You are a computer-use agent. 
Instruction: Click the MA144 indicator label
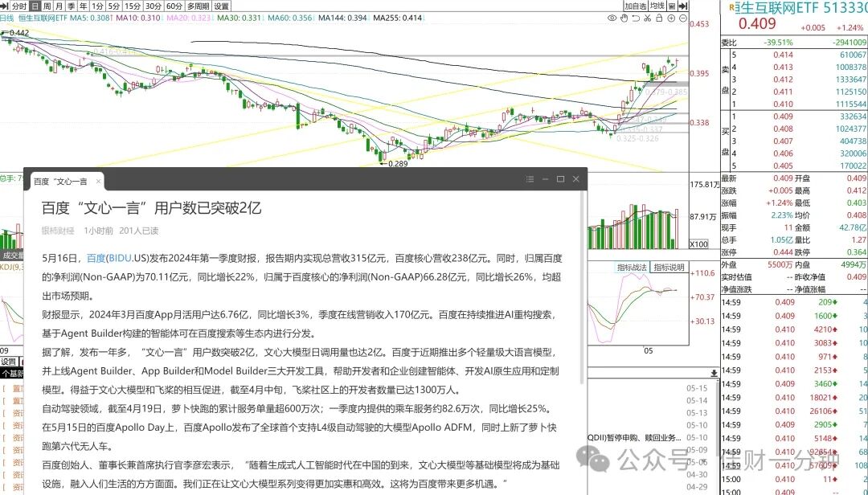[x=342, y=18]
